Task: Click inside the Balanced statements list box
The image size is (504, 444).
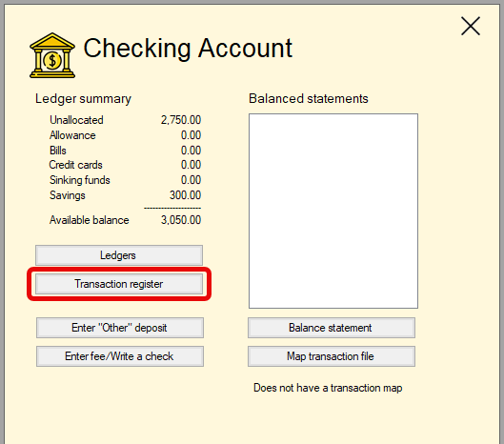Action: click(x=333, y=211)
